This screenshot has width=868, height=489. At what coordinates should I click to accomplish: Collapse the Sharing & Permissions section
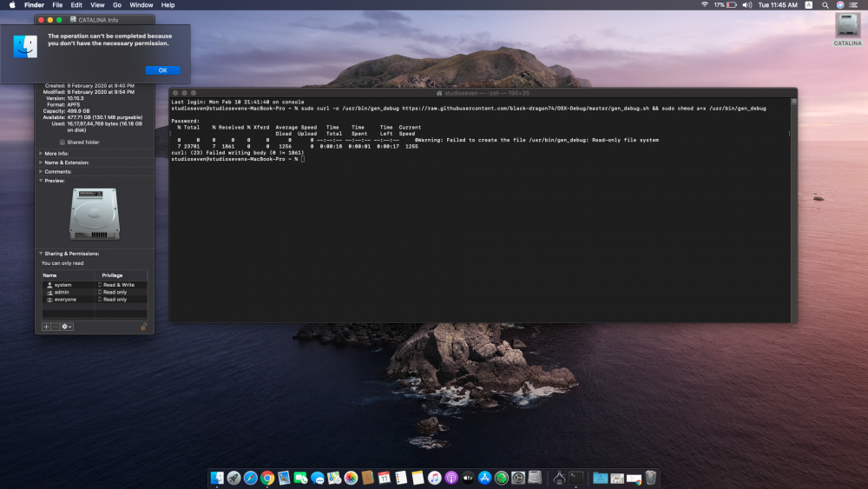[41, 254]
